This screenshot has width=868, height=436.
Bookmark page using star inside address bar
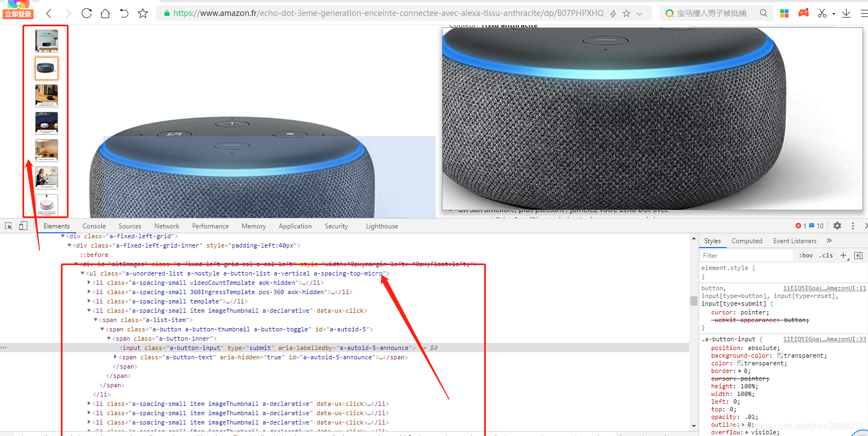pyautogui.click(x=626, y=14)
